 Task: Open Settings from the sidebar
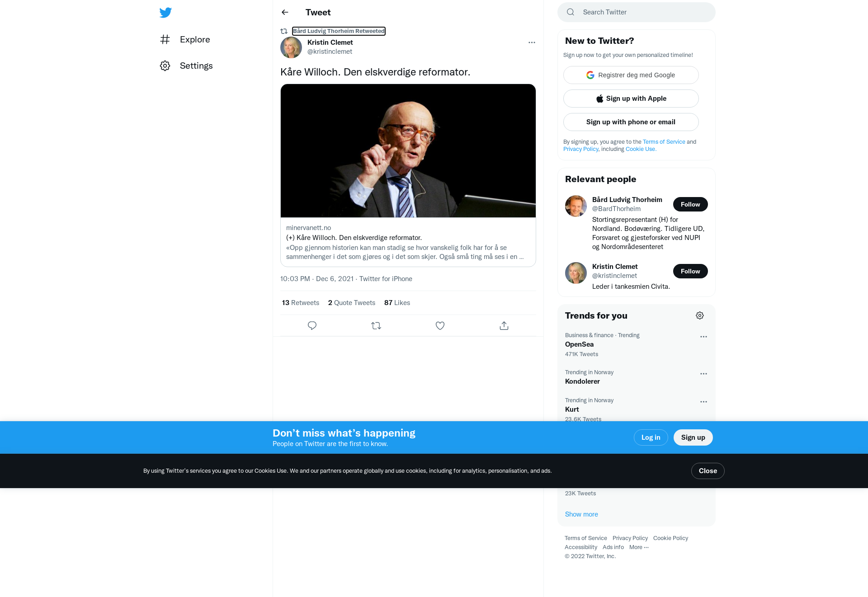pyautogui.click(x=186, y=66)
